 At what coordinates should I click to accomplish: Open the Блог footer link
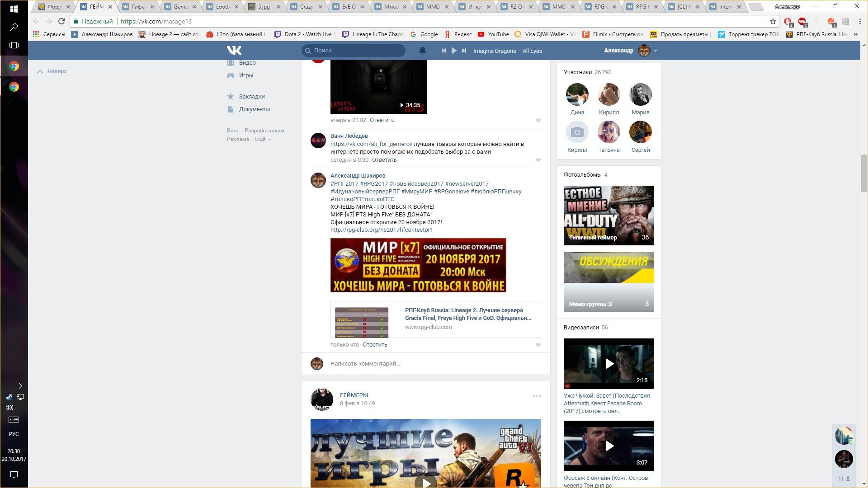click(233, 131)
